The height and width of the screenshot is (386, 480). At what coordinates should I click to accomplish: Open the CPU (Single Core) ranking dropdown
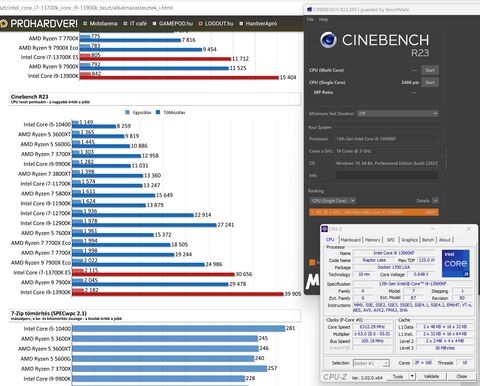(x=332, y=201)
